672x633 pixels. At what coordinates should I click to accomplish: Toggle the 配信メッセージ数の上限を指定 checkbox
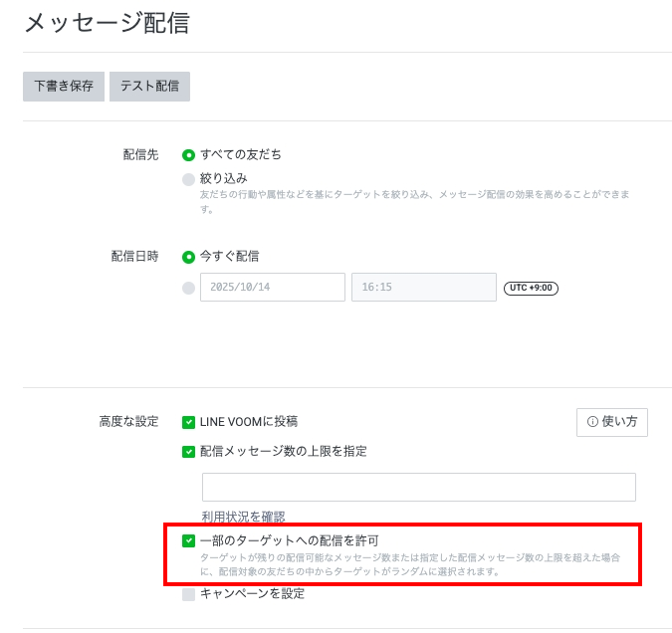click(188, 452)
